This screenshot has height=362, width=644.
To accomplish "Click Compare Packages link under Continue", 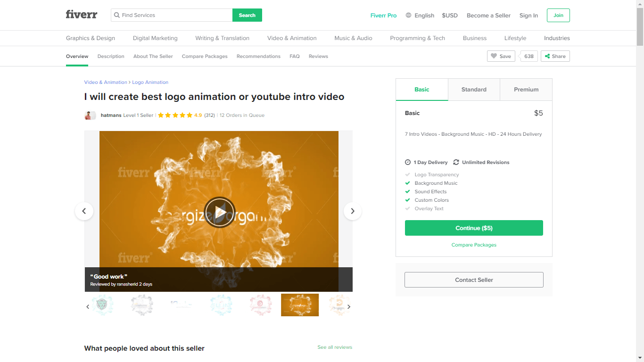I will tap(474, 245).
